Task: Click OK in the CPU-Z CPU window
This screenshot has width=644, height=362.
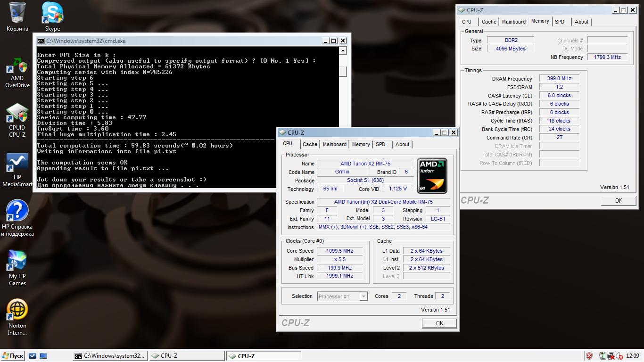Action: click(439, 323)
